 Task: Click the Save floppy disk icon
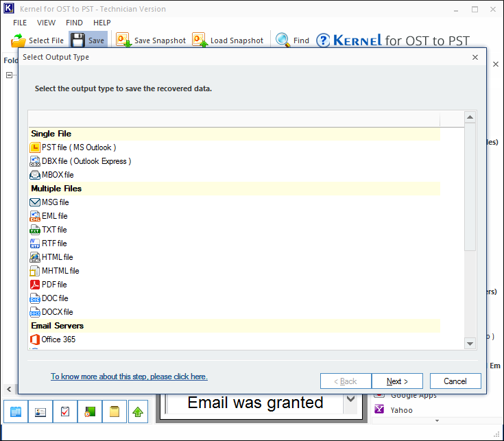coord(77,40)
